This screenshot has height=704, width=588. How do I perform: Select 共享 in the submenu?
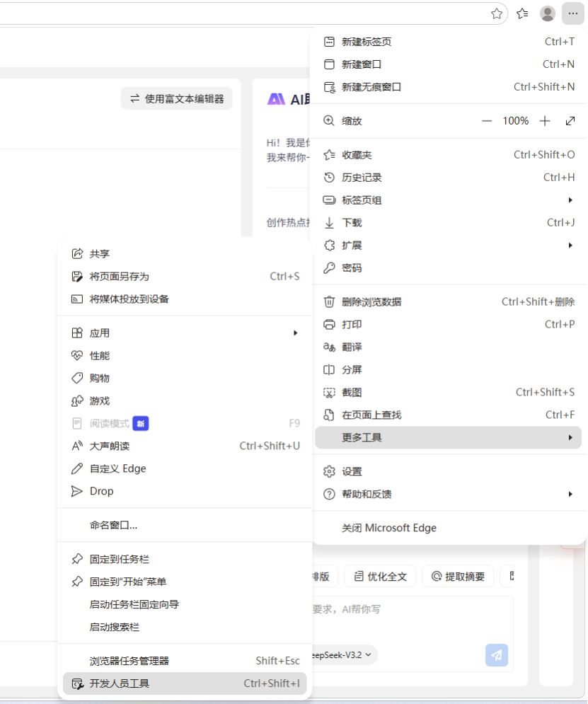pos(185,254)
